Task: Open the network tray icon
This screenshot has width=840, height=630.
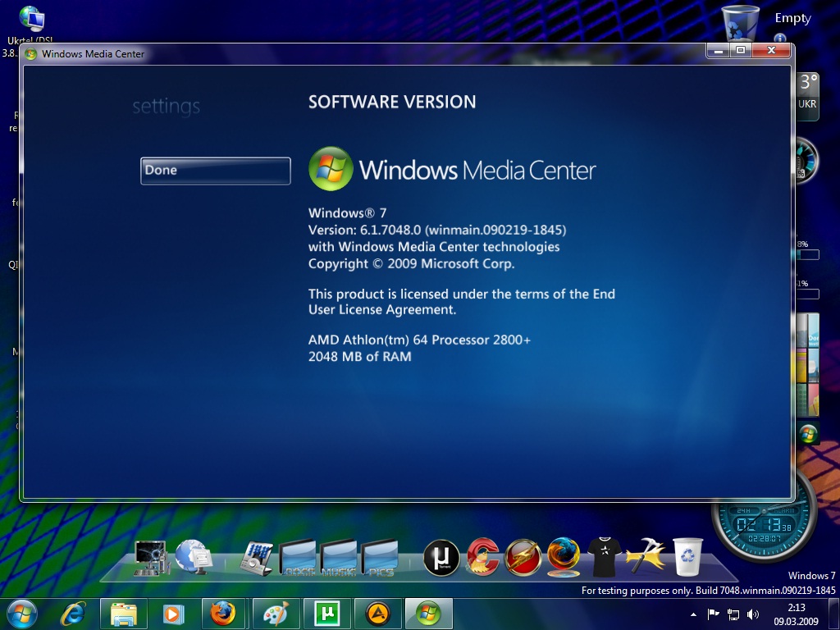Action: pyautogui.click(x=733, y=614)
